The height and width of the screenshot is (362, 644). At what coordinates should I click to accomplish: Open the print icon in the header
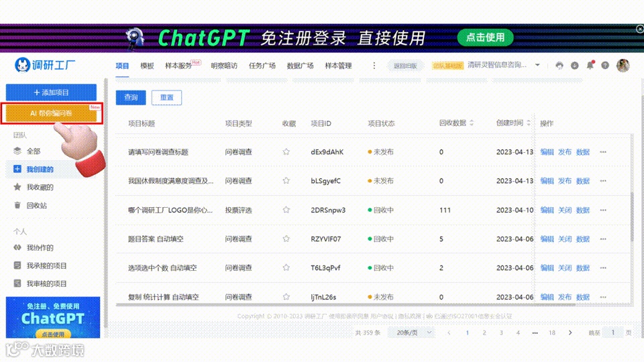click(559, 65)
